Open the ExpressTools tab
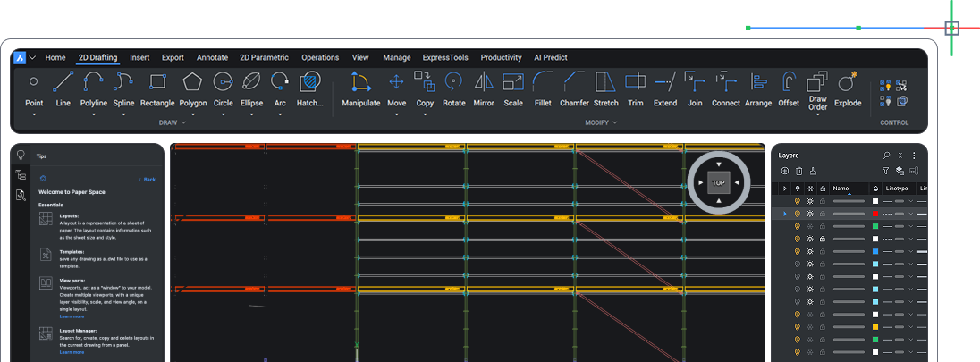Screen dimensions: 980x362 click(x=445, y=57)
